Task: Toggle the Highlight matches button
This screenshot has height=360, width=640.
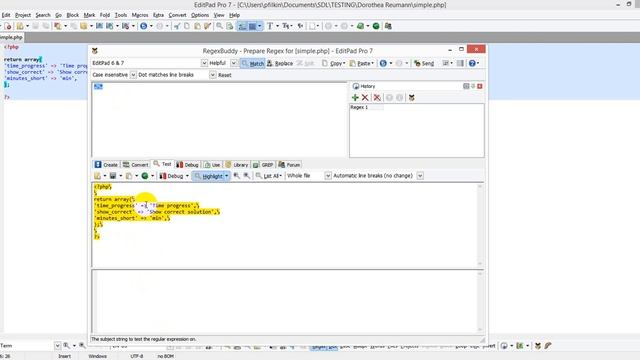Action: (x=209, y=176)
